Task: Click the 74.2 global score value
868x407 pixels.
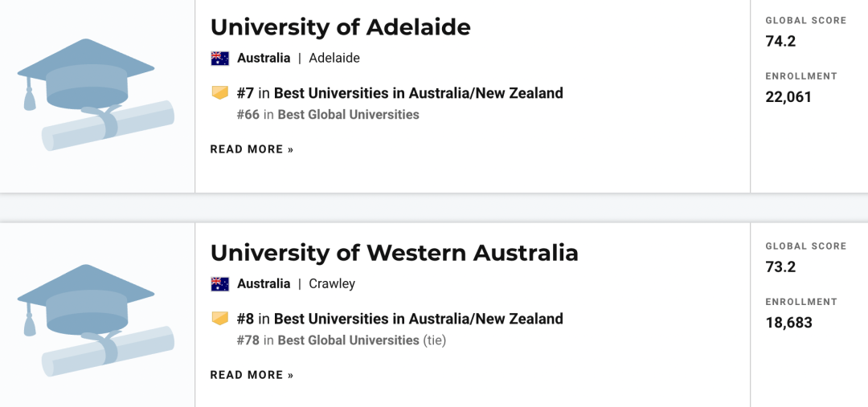Action: click(780, 42)
